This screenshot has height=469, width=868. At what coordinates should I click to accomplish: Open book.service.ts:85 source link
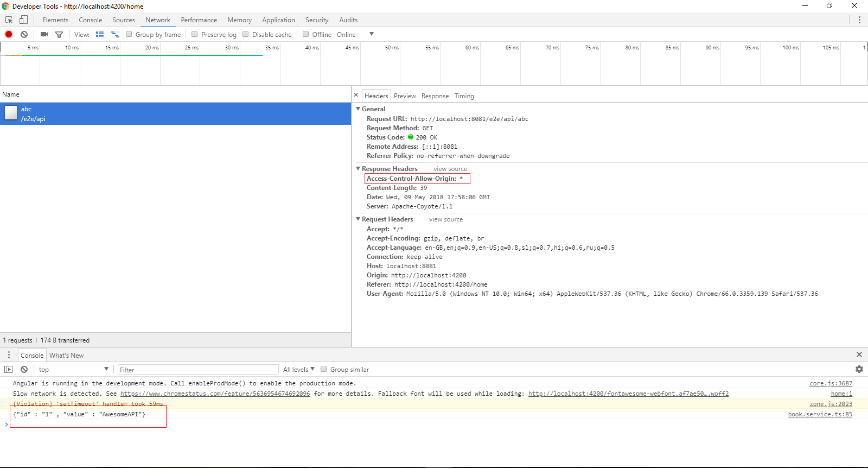coord(820,414)
